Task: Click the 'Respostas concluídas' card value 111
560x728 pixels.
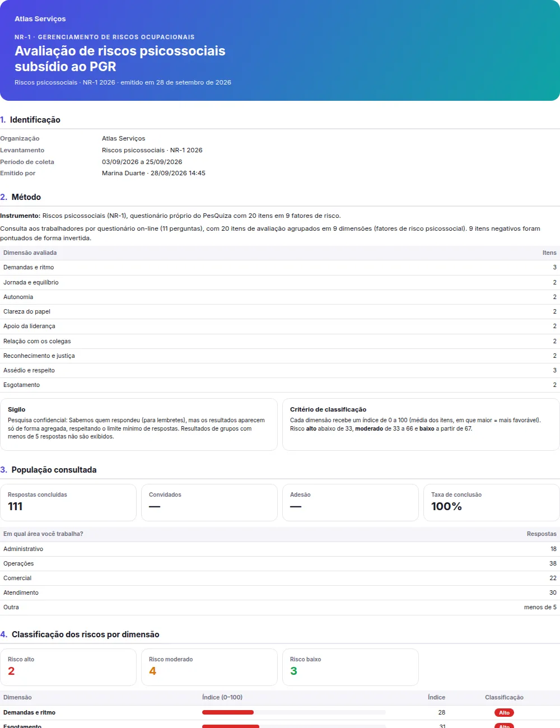Action: tap(15, 506)
